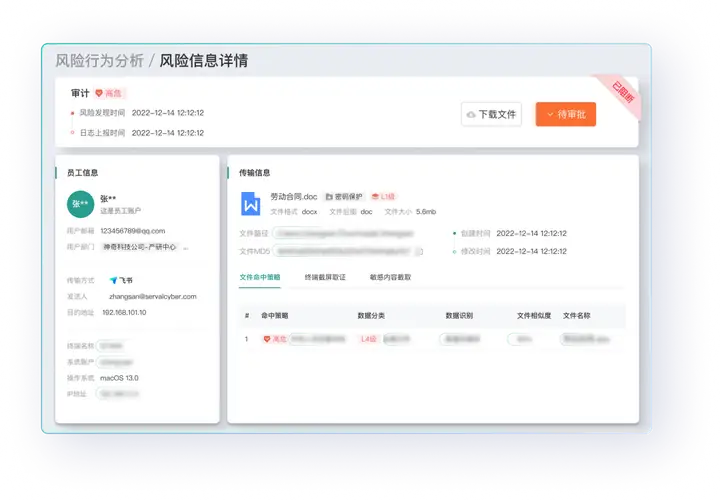This screenshot has width=720, height=500.
Task: Click the 劳动合同.doc file name
Action: pyautogui.click(x=294, y=197)
